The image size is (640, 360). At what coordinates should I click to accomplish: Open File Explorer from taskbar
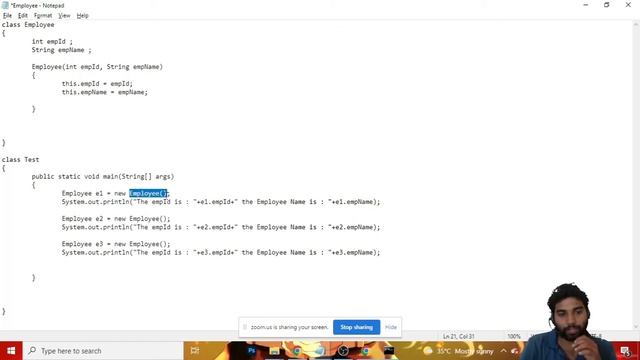[274, 351]
